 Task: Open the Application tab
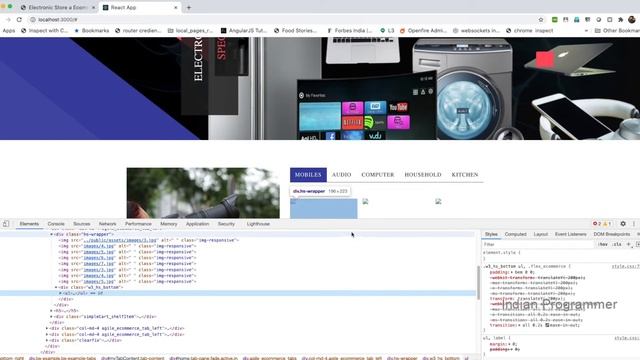[x=197, y=224]
